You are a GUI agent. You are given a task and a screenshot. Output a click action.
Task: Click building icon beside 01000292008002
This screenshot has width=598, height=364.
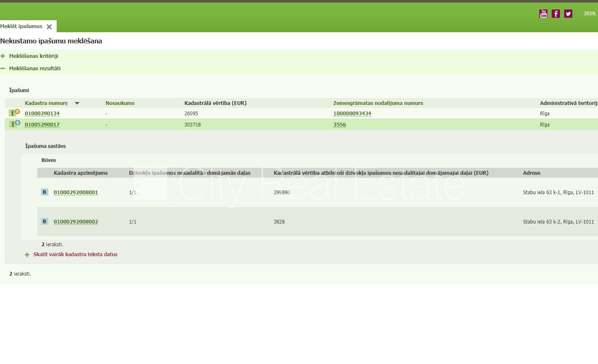(45, 221)
